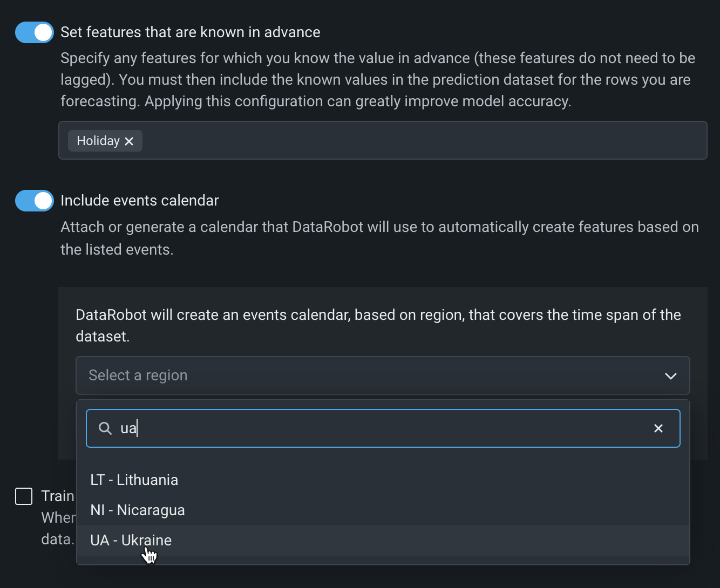This screenshot has height=588, width=720.
Task: Remove the Holiday feature tag
Action: pos(129,141)
